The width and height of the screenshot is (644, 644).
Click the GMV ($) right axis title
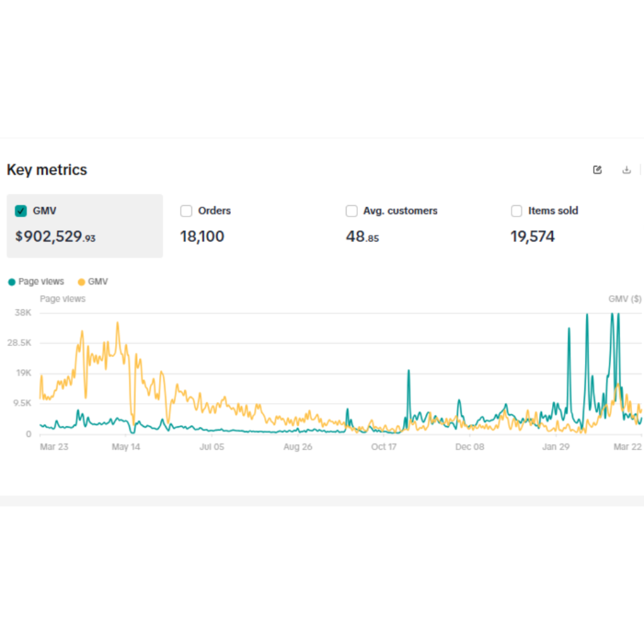point(625,299)
